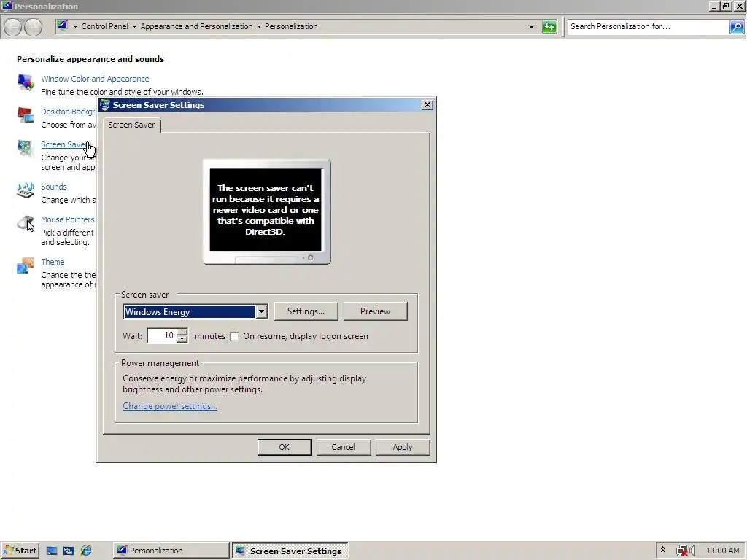
Task: Click the Screen Saver Settings title bar icon
Action: [105, 105]
